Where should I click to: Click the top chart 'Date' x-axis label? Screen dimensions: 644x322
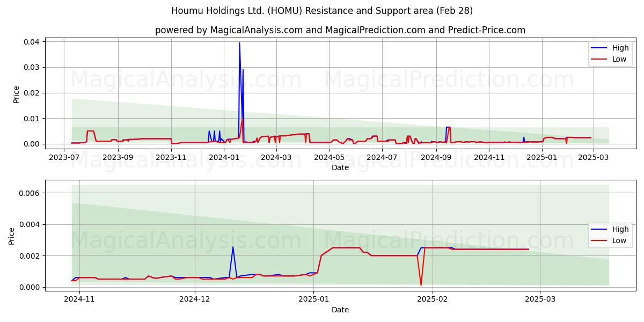340,167
